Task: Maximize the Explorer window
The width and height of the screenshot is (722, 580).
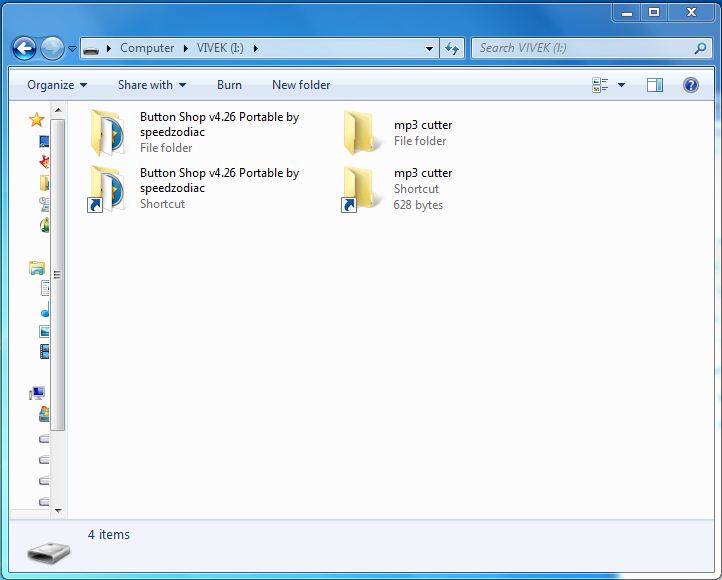Action: pyautogui.click(x=654, y=13)
